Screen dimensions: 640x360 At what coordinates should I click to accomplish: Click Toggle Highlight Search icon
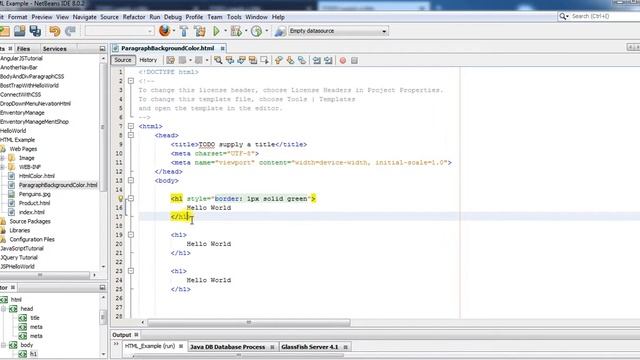[253, 60]
